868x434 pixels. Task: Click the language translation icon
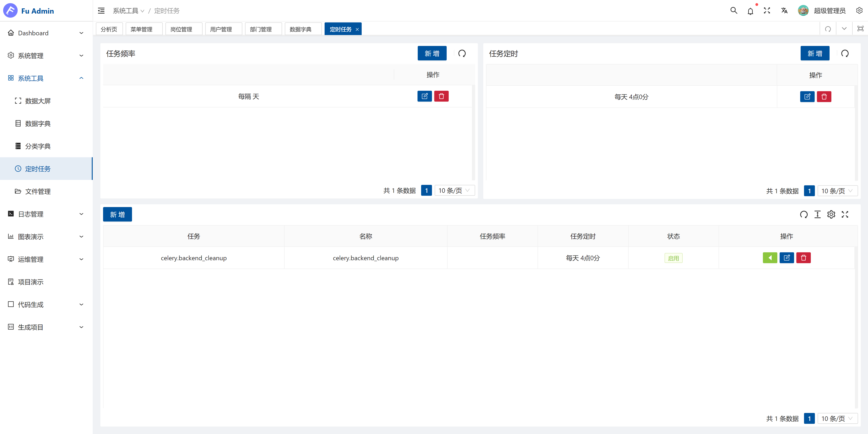pos(784,10)
